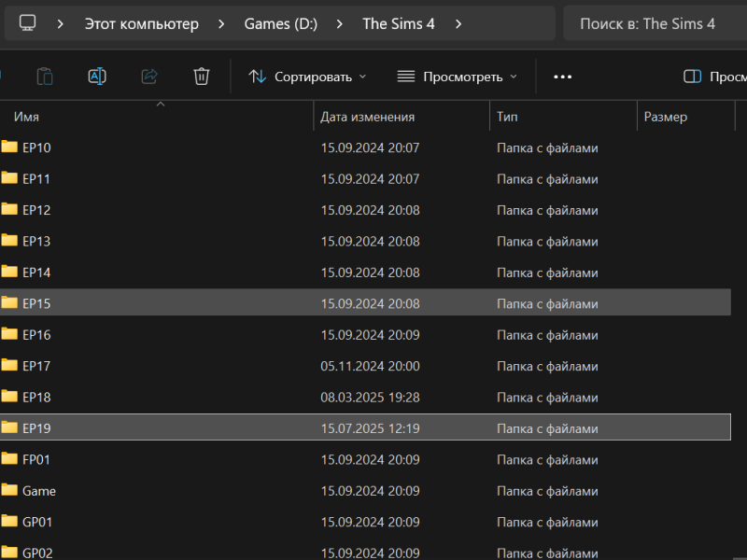Select the EP10 folder name
The width and height of the screenshot is (747, 560).
(36, 148)
